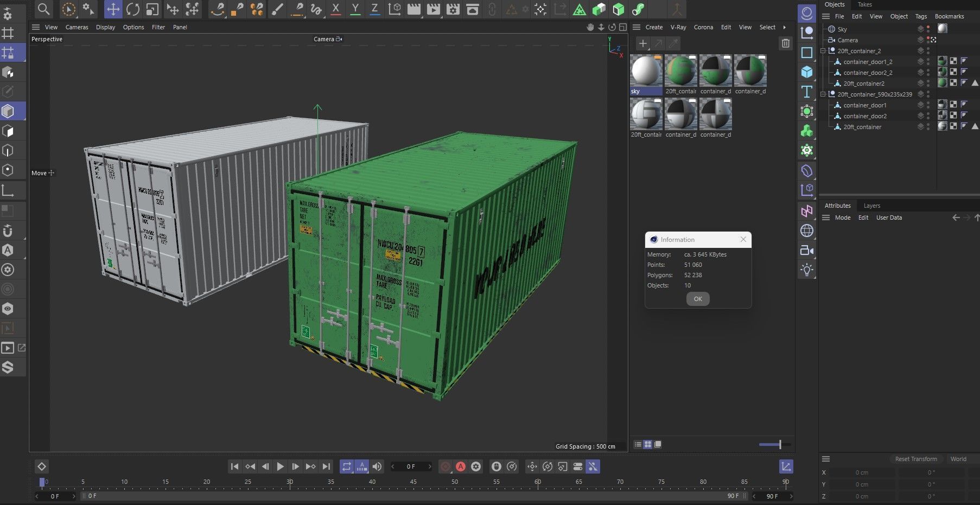Image resolution: width=980 pixels, height=505 pixels.
Task: Click the rectangle spline icon in palette
Action: (x=807, y=52)
